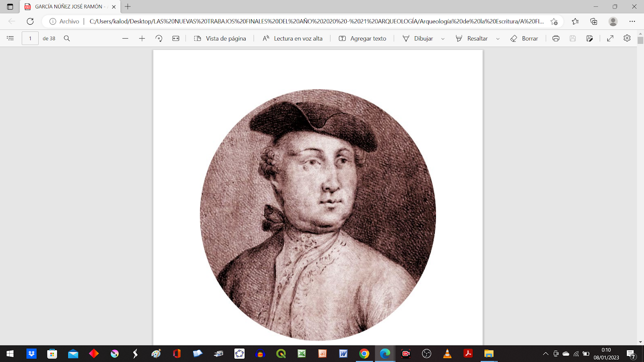The image size is (644, 362).
Task: Click the address bar file path
Action: pyautogui.click(x=316, y=21)
